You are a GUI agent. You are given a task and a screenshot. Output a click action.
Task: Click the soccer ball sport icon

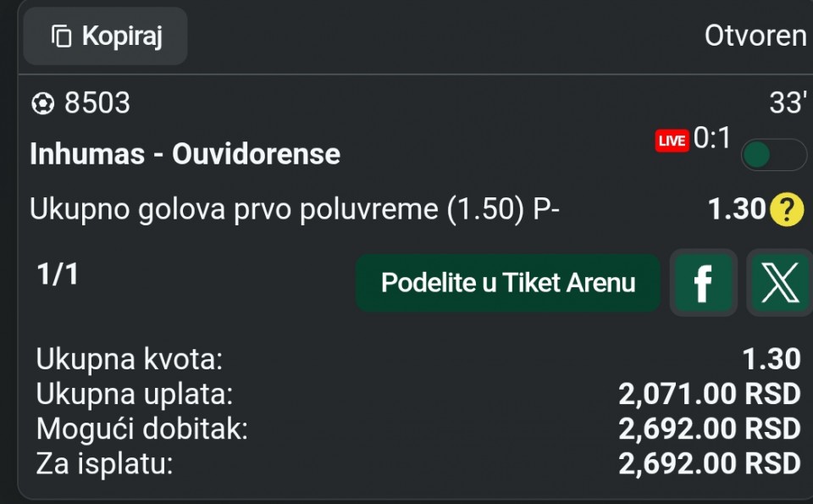click(41, 104)
